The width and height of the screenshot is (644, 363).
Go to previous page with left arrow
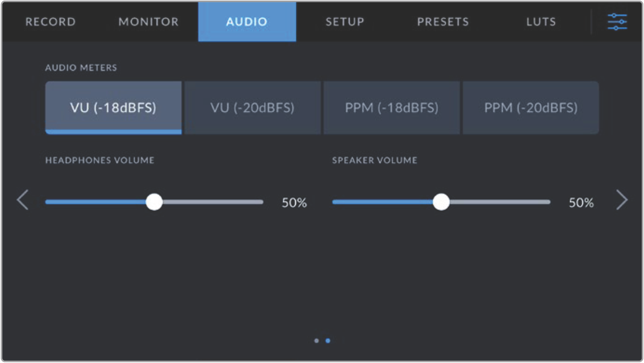point(22,200)
